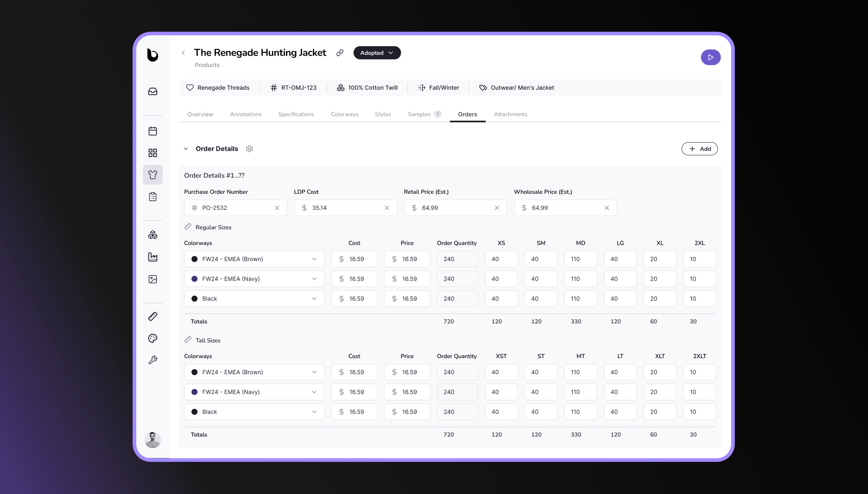Expand Regular Sizes FW24 - EMEA (Navy) dropdown
868x494 pixels.
314,279
